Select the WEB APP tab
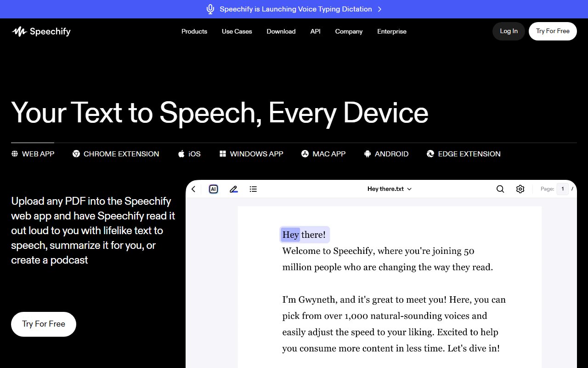This screenshot has height=368, width=588. pos(33,154)
